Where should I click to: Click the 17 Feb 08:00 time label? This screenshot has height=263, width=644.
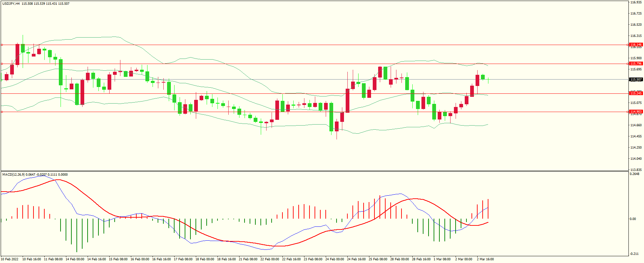click(x=183, y=259)
